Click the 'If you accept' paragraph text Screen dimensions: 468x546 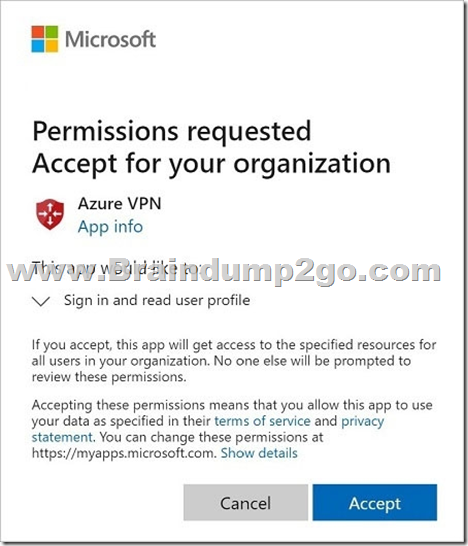pyautogui.click(x=234, y=360)
